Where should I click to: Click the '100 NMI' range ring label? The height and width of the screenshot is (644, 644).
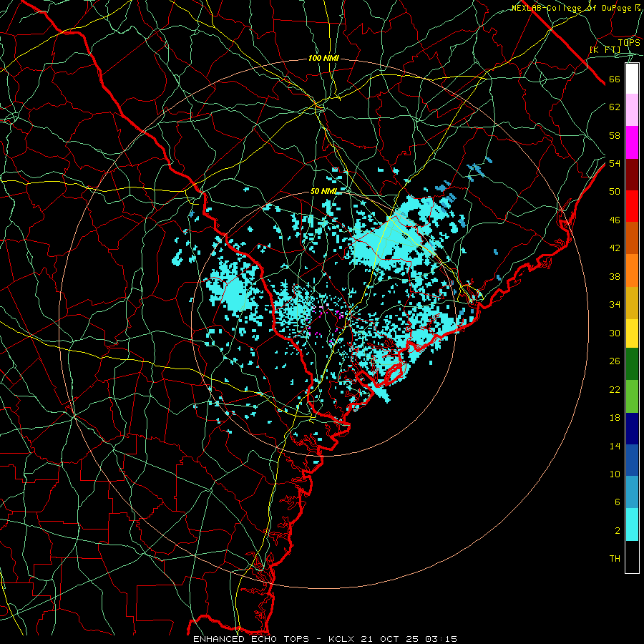point(323,59)
